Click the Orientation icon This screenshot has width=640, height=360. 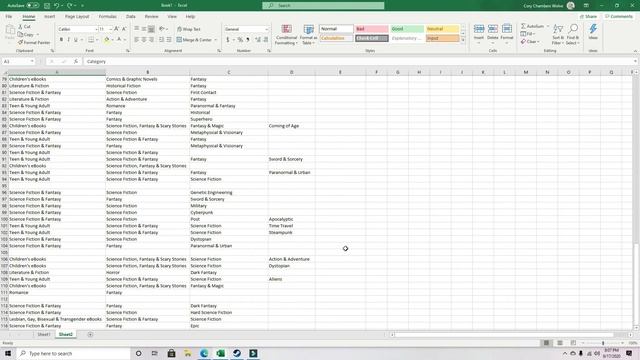[162, 29]
